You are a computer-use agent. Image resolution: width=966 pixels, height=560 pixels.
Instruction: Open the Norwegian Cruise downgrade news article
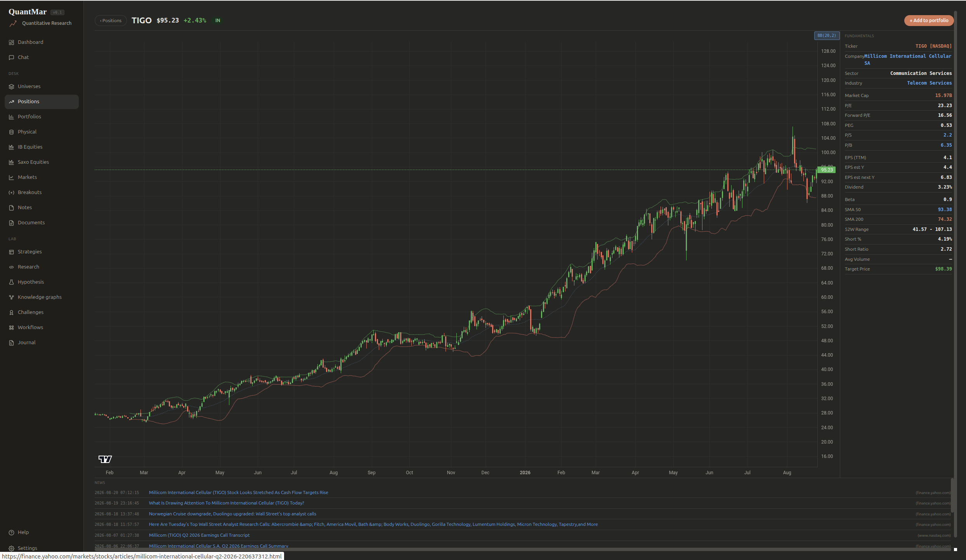[x=232, y=514]
